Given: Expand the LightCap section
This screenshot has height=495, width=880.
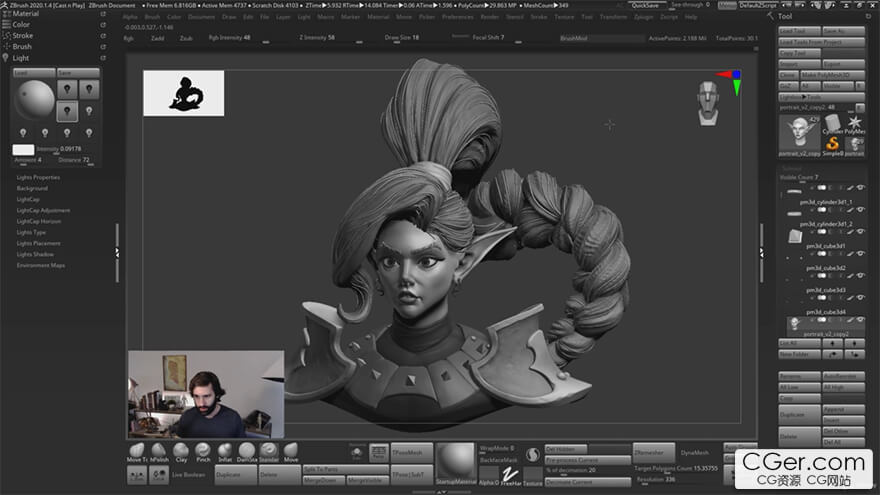Looking at the screenshot, I should (x=28, y=199).
